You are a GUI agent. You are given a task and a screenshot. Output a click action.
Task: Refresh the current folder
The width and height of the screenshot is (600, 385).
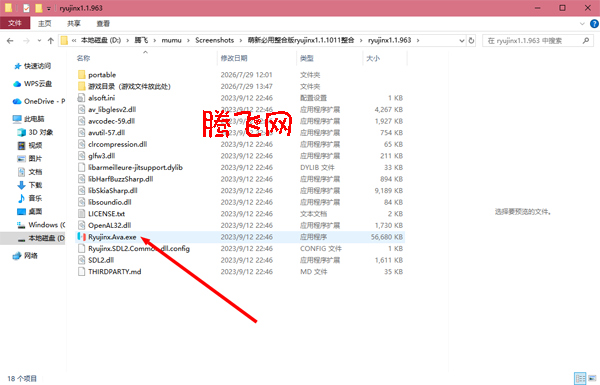tap(471, 41)
